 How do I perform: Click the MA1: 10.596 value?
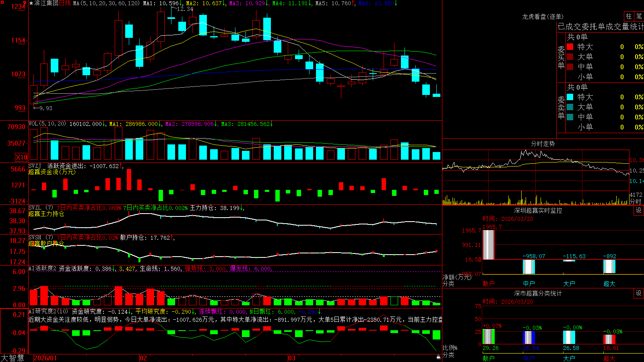(x=161, y=3)
